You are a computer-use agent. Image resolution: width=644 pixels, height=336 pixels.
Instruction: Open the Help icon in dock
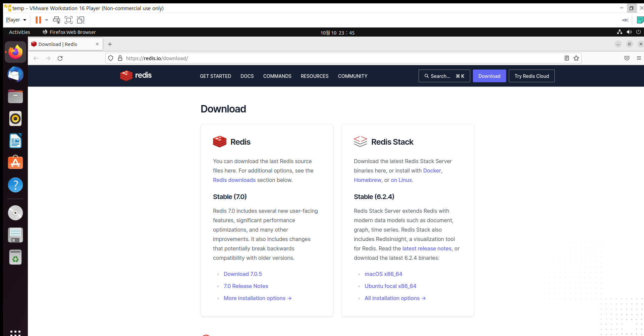click(15, 185)
